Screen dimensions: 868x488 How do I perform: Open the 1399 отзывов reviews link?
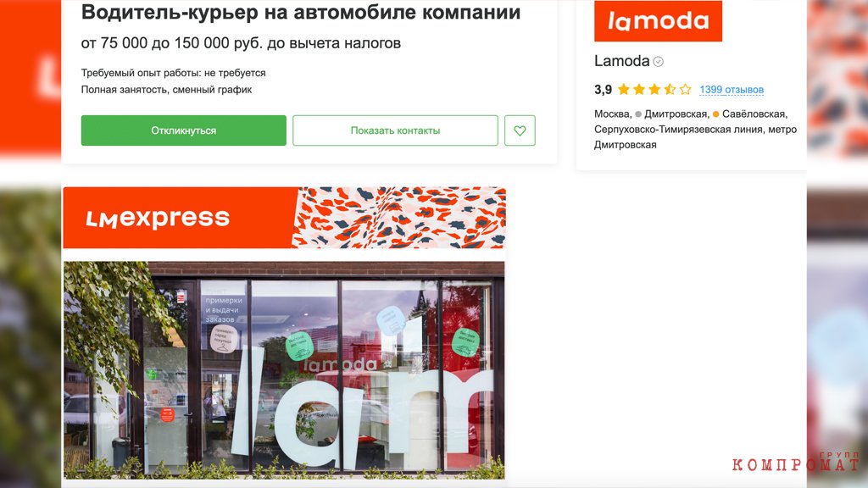click(732, 90)
